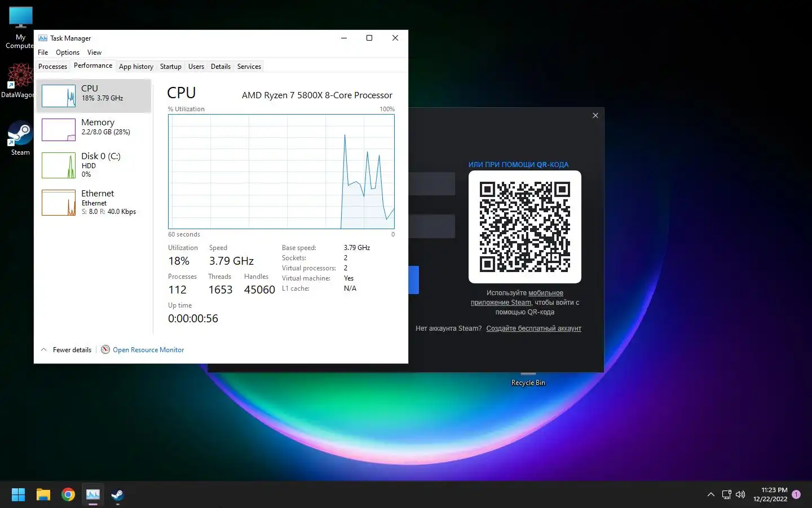The width and height of the screenshot is (812, 508).
Task: Click AMD Ryzen 7 5800X processor name
Action: coord(317,95)
